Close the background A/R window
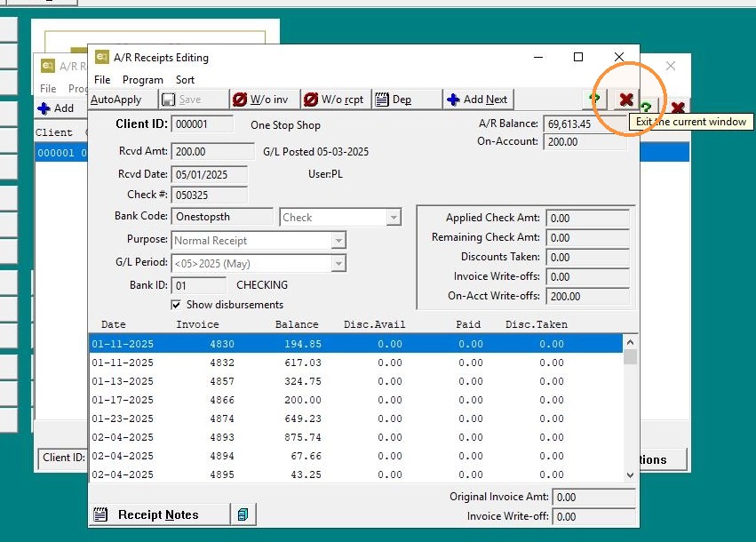This screenshot has height=542, width=756. tap(671, 66)
